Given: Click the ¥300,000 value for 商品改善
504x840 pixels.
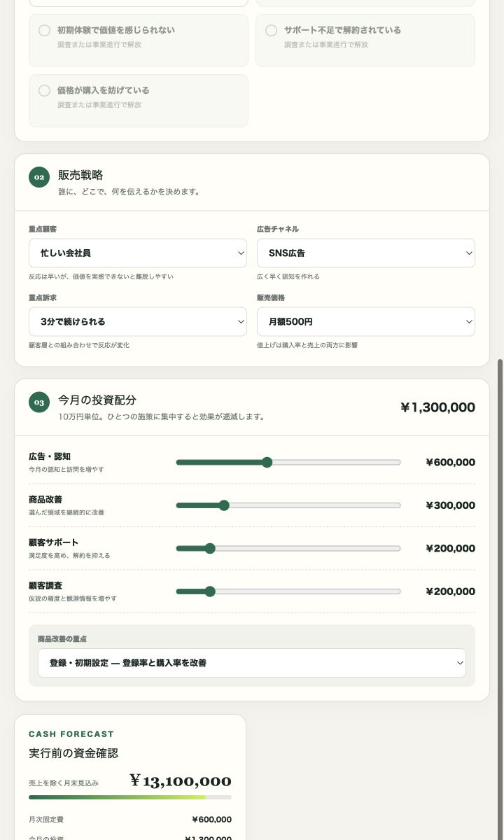Looking at the screenshot, I should [450, 505].
